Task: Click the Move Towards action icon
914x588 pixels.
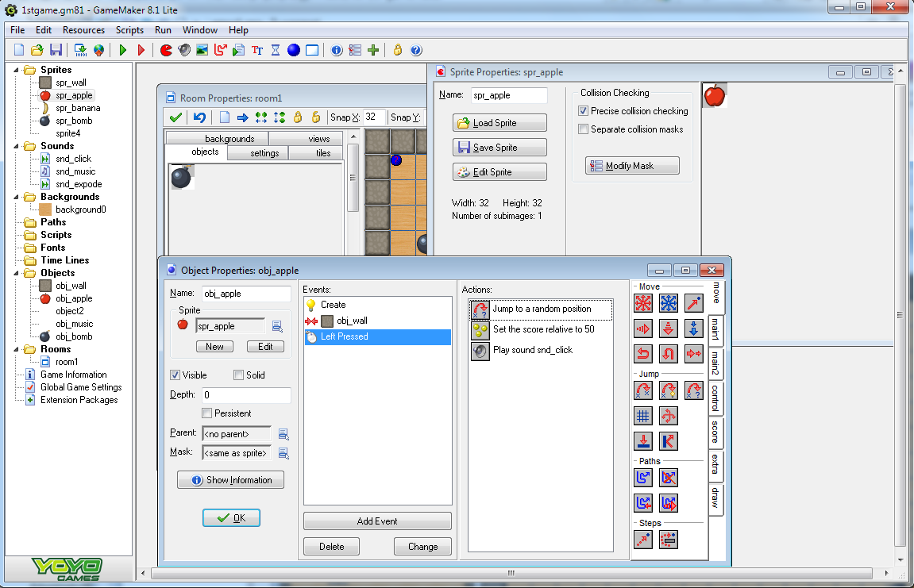Action: [x=694, y=303]
